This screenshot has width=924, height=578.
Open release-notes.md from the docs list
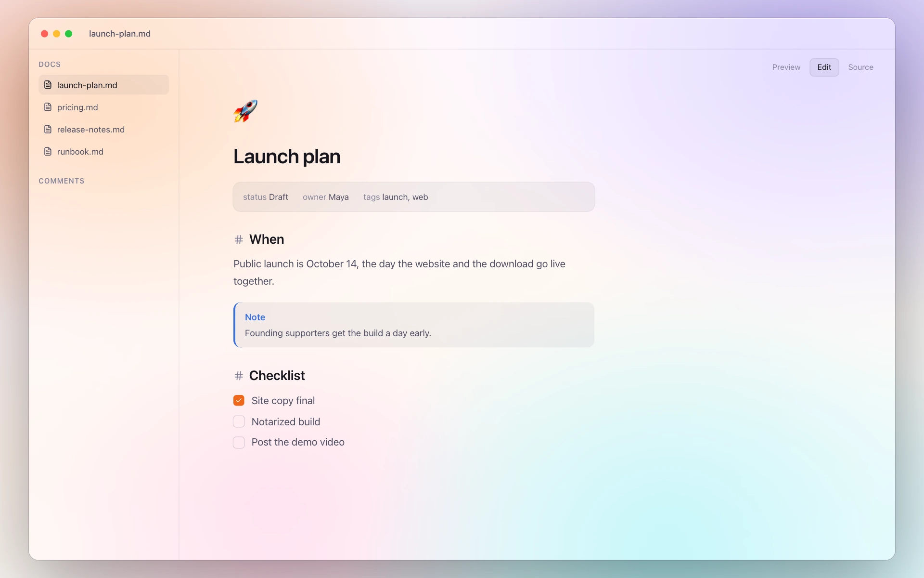coord(103,129)
